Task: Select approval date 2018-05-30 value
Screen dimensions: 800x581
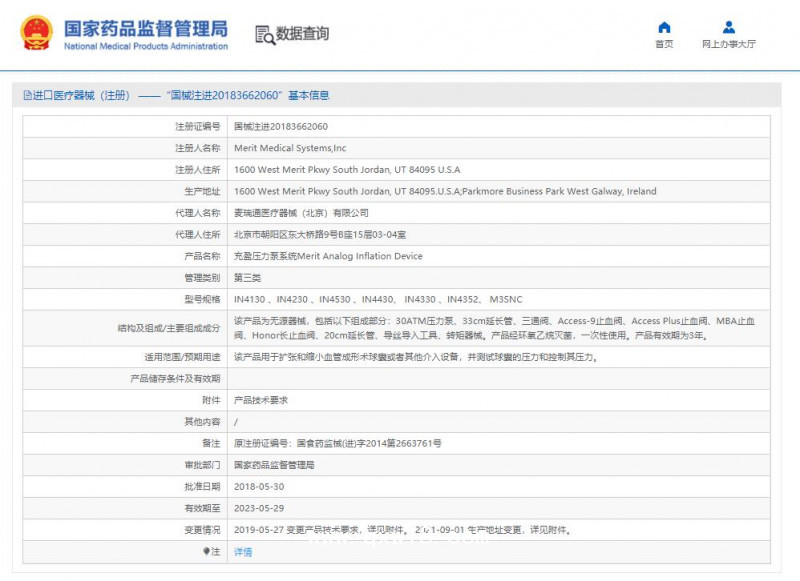Action: point(262,487)
